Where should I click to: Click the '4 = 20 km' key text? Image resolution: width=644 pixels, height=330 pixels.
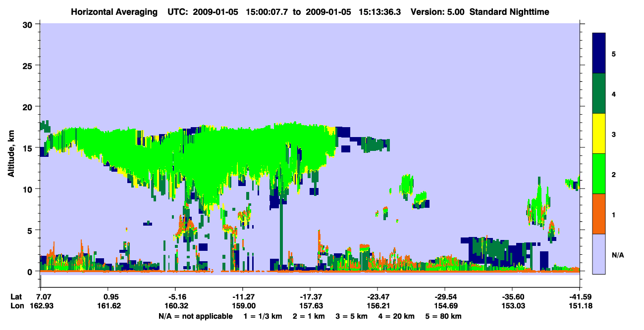[396, 316]
